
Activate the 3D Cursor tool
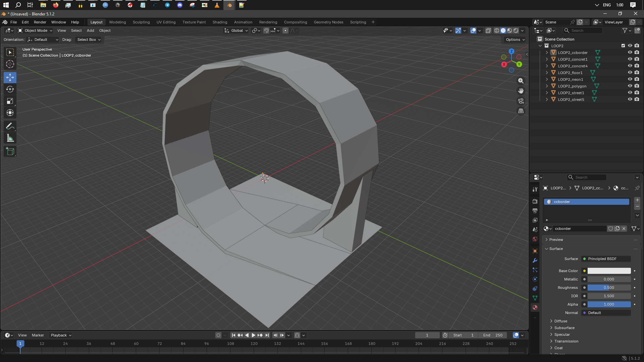click(10, 64)
